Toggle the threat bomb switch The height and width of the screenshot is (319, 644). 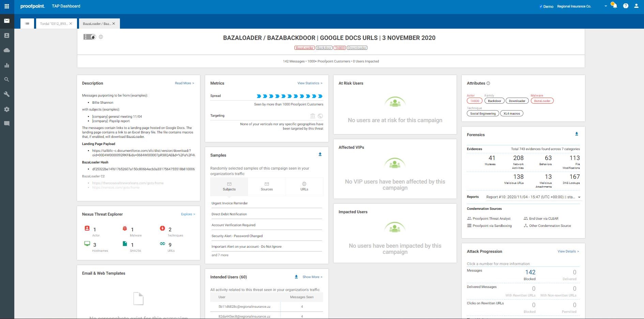click(90, 37)
